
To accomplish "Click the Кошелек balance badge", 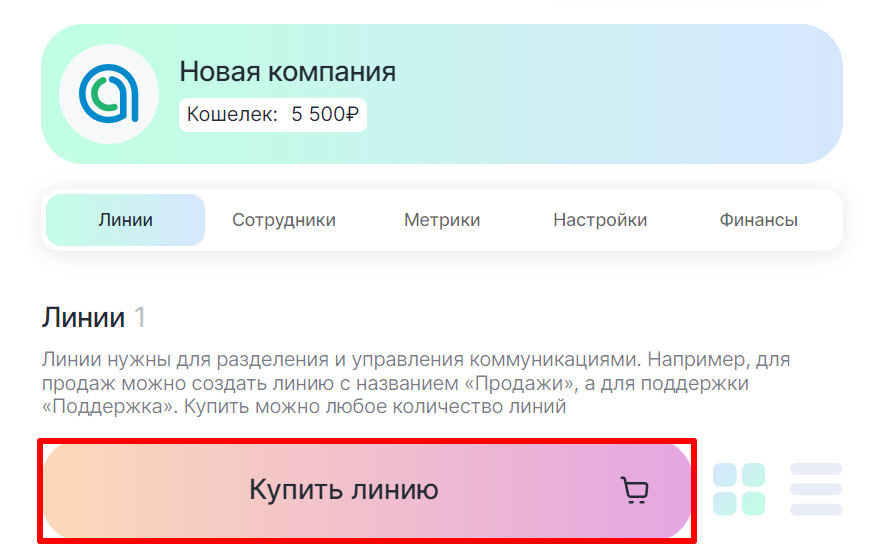I will tap(273, 115).
